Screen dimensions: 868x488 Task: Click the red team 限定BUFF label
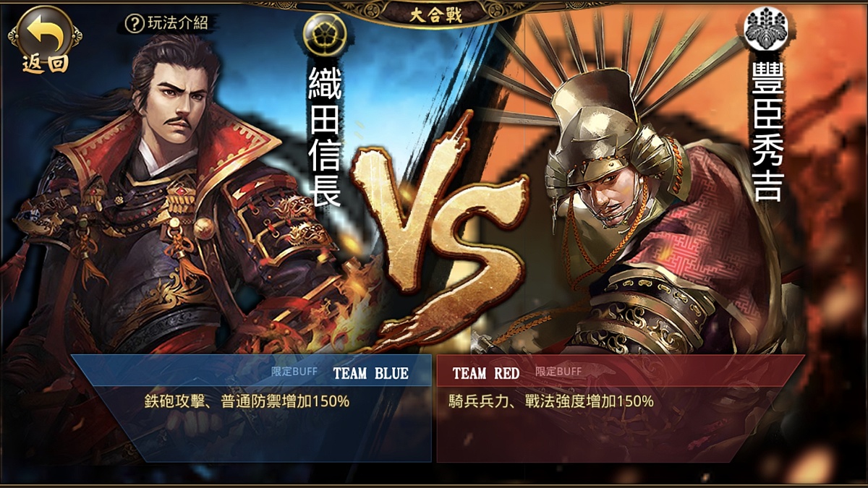(558, 372)
